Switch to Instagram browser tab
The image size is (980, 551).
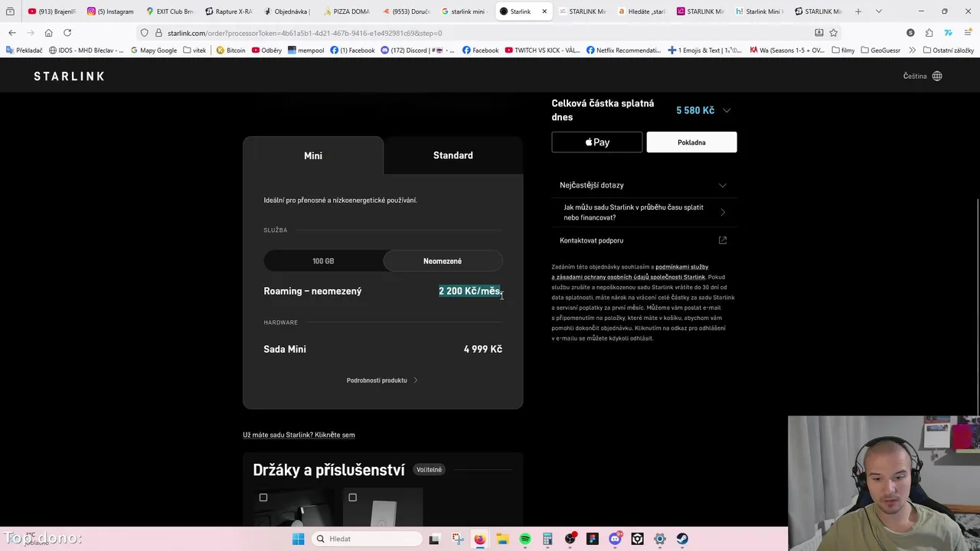110,11
